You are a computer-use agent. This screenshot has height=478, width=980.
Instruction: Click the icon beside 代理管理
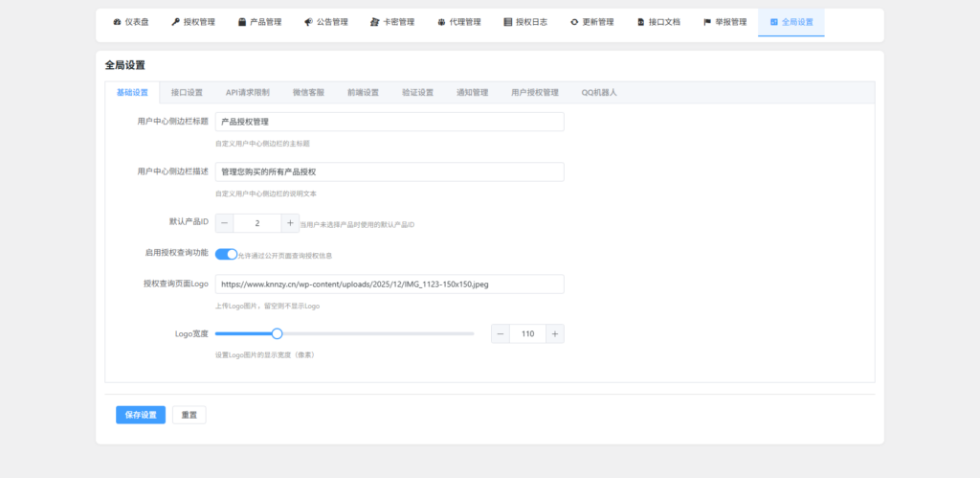[x=441, y=22]
